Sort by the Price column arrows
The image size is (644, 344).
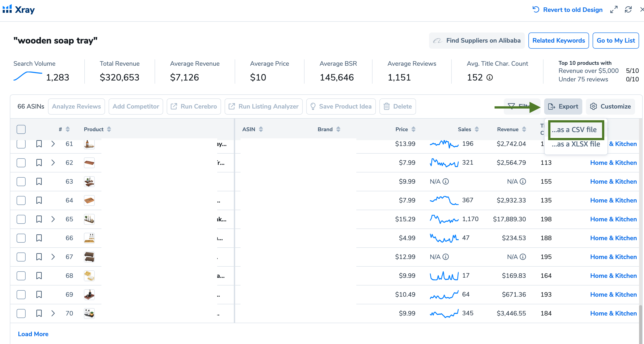413,129
